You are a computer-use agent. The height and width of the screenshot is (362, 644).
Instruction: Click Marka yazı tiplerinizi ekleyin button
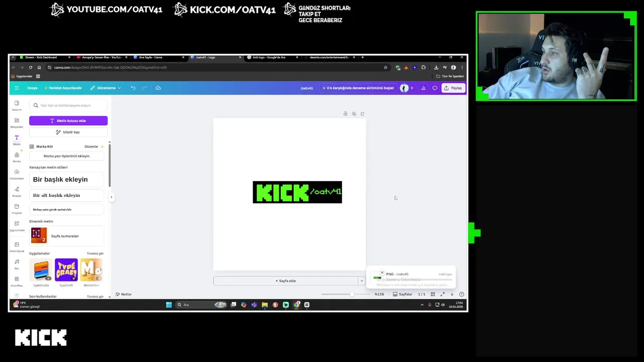[x=66, y=156]
